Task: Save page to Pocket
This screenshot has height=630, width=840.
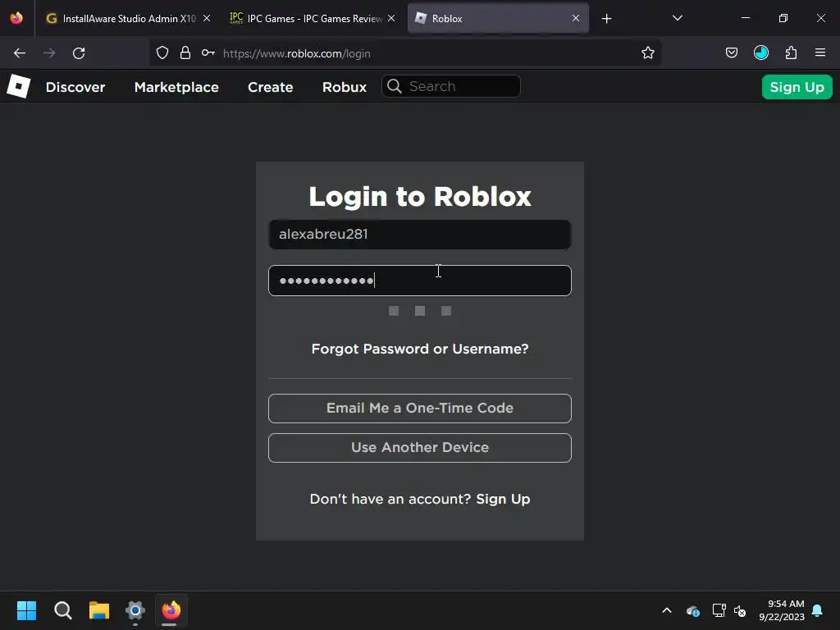Action: coord(731,53)
